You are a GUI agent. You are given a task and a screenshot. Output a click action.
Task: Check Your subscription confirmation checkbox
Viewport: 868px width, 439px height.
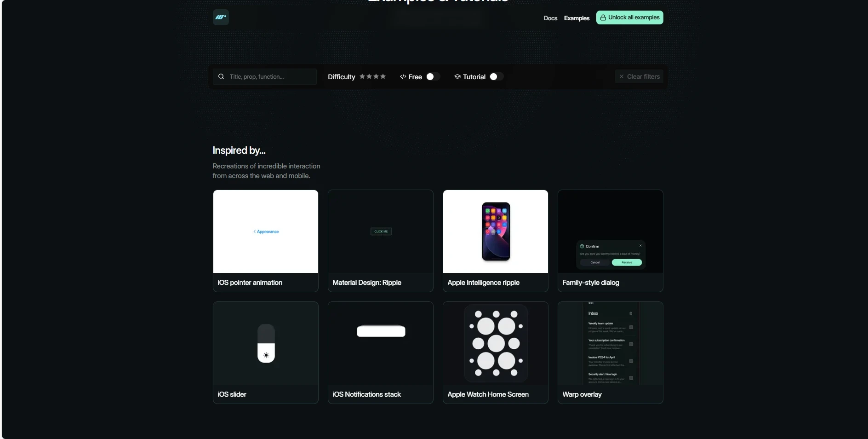[x=631, y=344]
